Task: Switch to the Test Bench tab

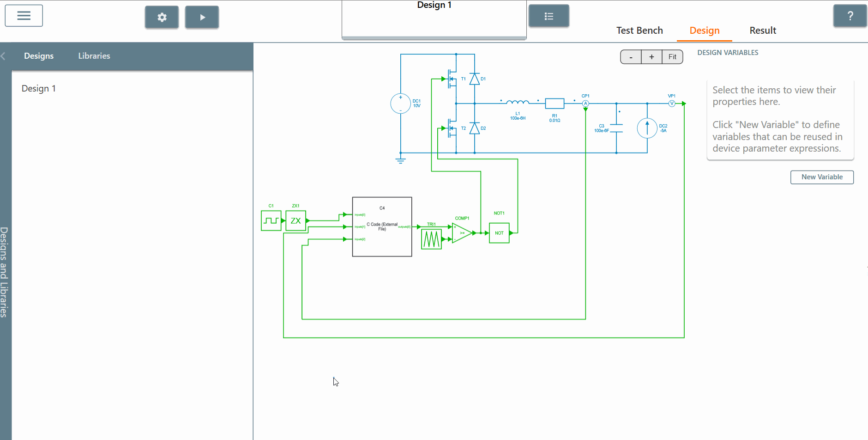Action: click(x=639, y=31)
